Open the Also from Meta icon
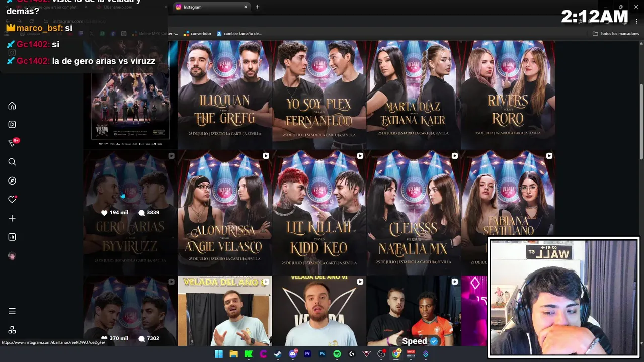This screenshot has height=362, width=644. pos(12,330)
